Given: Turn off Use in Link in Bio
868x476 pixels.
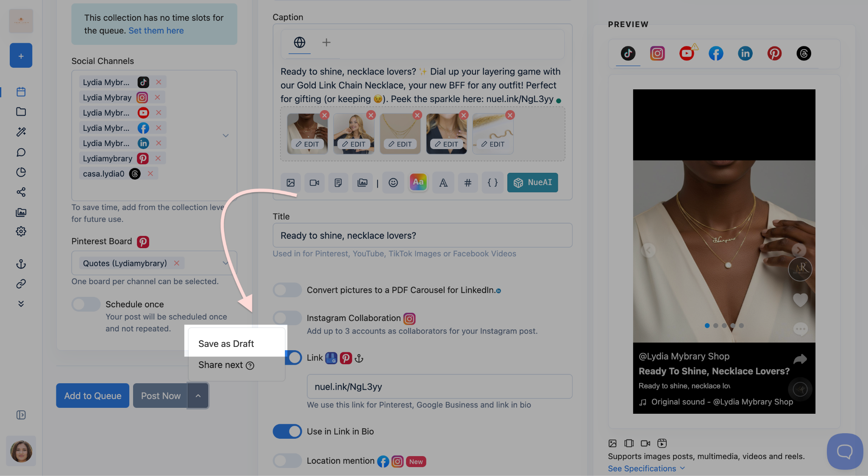Looking at the screenshot, I should (287, 431).
